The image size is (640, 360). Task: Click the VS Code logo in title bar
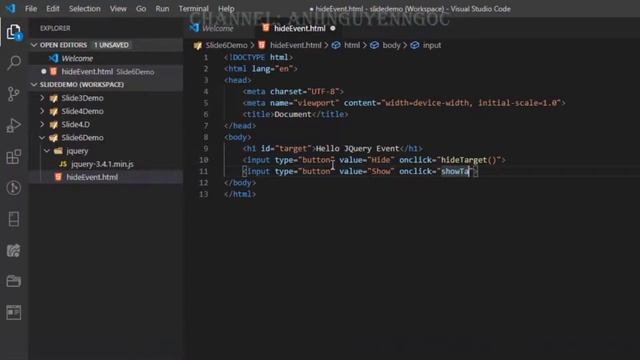click(x=10, y=8)
